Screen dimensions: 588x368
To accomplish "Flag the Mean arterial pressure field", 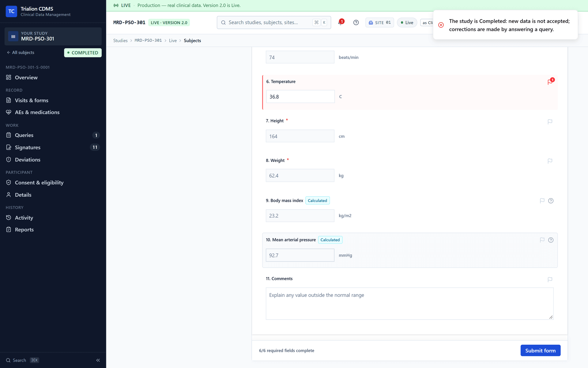I will pyautogui.click(x=542, y=240).
